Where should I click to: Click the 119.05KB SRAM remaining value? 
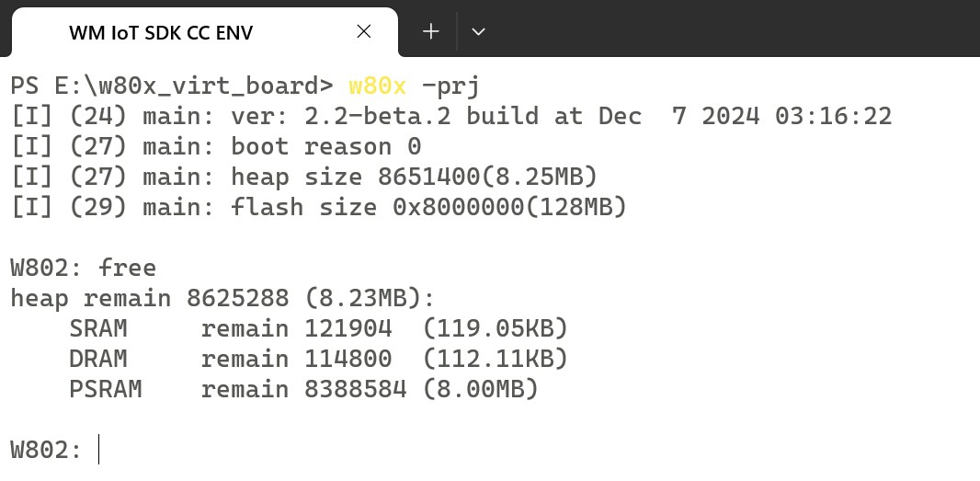pyautogui.click(x=496, y=328)
